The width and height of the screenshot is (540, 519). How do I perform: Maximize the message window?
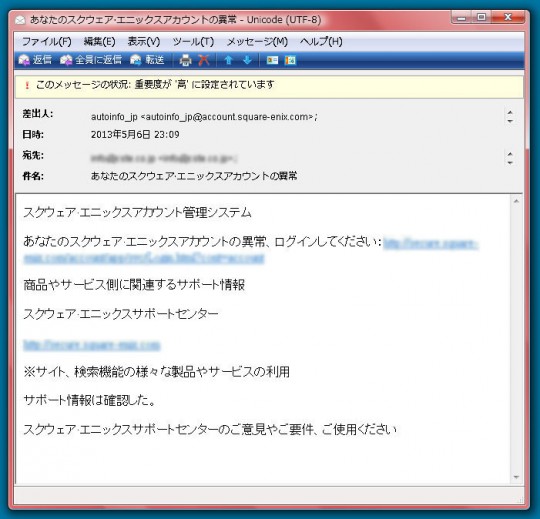(481, 18)
